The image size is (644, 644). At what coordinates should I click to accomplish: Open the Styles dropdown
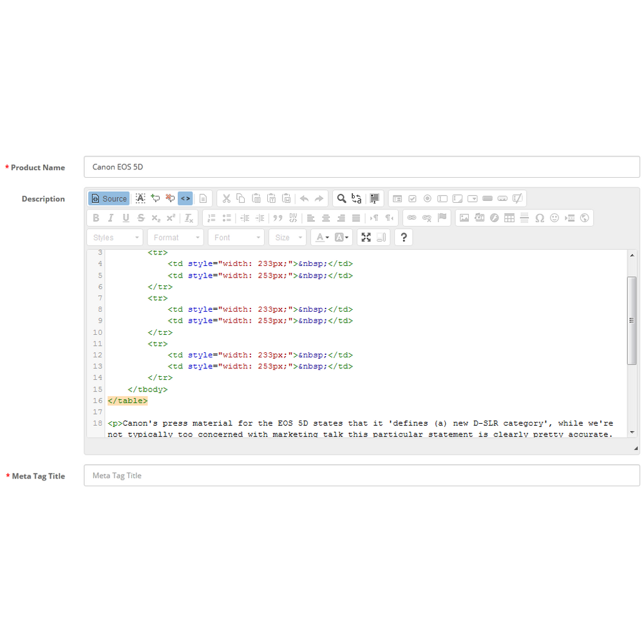point(115,238)
